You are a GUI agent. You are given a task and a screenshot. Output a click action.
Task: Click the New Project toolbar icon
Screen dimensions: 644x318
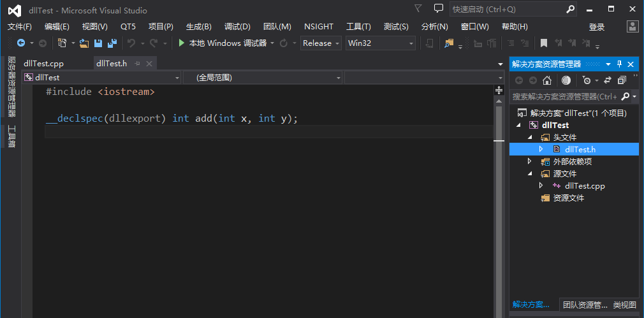(x=62, y=43)
